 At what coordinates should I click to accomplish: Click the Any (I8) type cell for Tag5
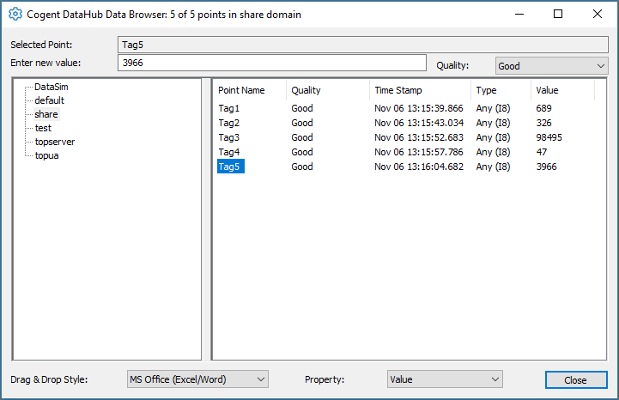click(493, 167)
